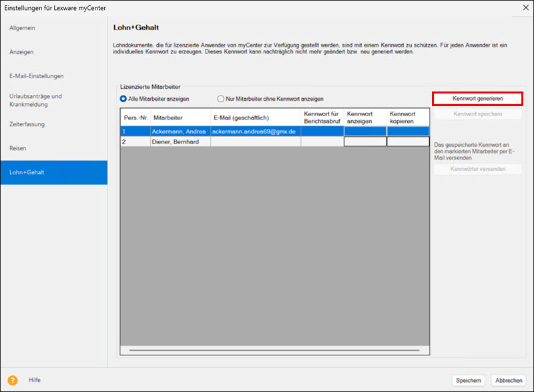
Task: Click the Mitarbeiter column header
Action: pos(180,118)
